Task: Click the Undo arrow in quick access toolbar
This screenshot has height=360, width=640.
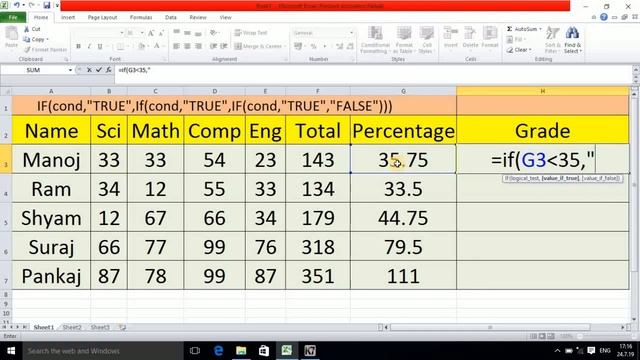Action: point(17,5)
